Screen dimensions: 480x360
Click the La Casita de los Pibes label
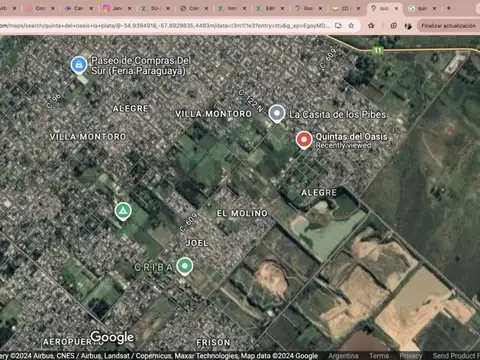pyautogui.click(x=337, y=115)
